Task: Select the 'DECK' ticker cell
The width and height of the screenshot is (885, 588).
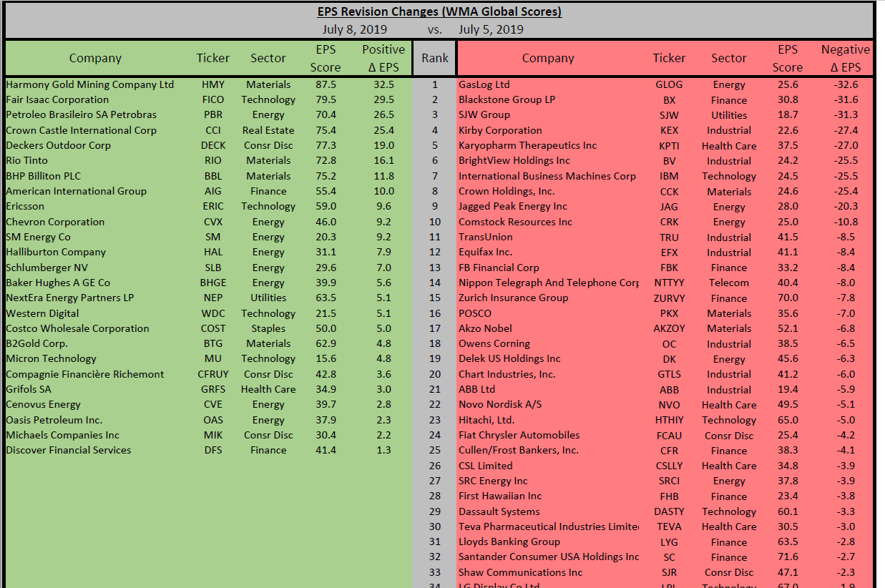Action: [x=213, y=145]
